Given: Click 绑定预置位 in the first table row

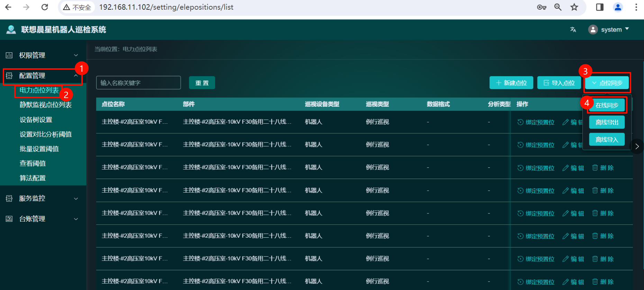Looking at the screenshot, I should [536, 122].
